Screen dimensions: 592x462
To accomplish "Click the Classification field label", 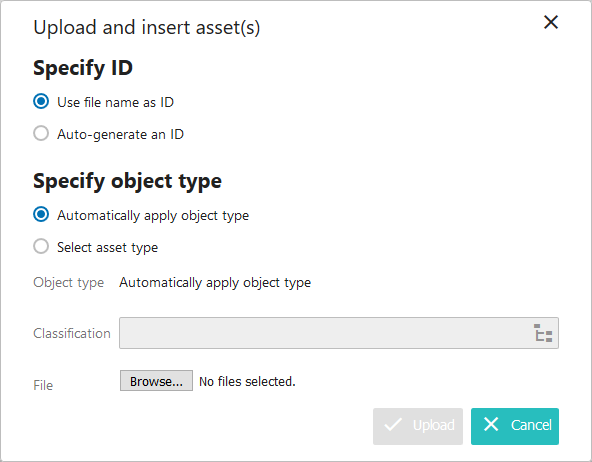I will pyautogui.click(x=72, y=333).
